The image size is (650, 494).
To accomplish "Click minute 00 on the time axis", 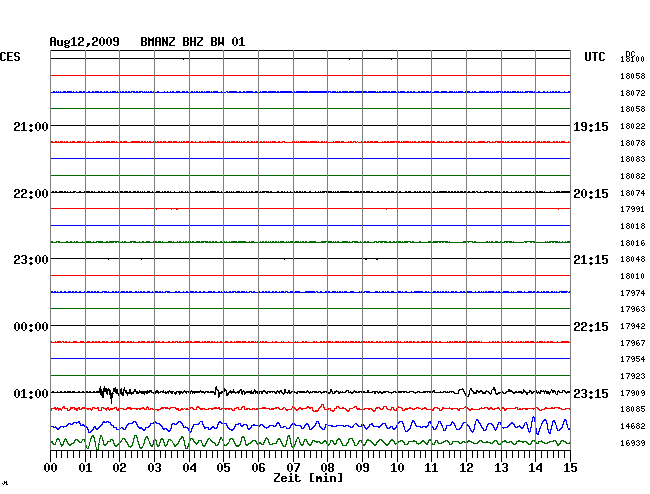I will (x=51, y=468).
